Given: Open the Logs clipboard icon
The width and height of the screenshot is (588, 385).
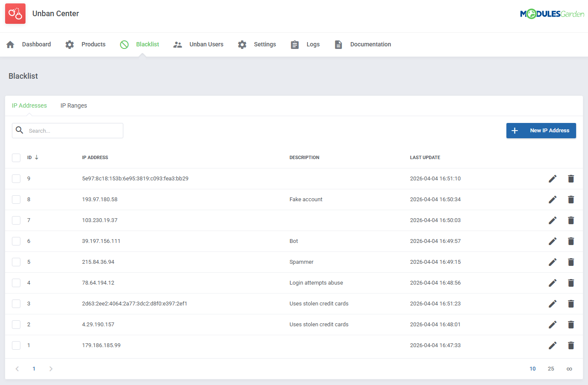Looking at the screenshot, I should tap(295, 44).
